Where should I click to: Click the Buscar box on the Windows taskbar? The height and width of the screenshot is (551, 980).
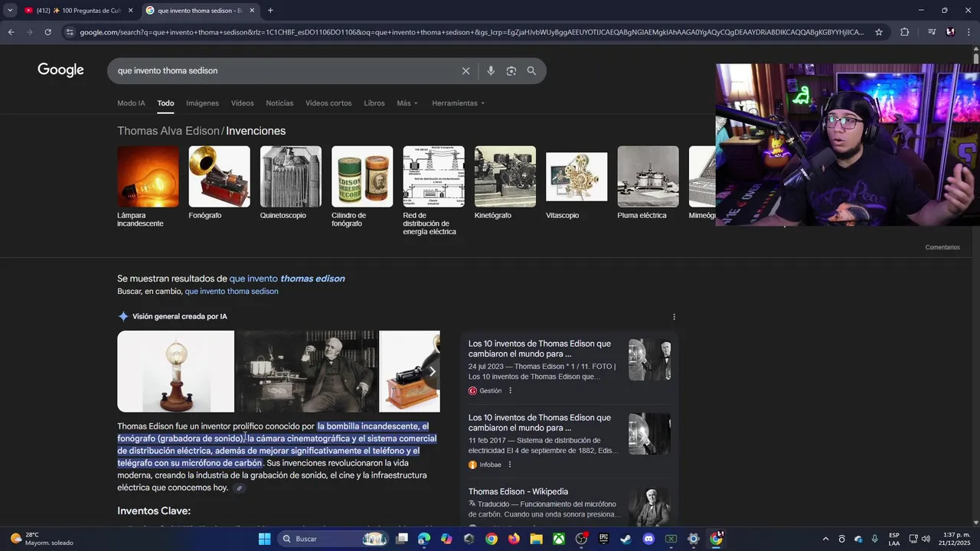[x=335, y=539]
